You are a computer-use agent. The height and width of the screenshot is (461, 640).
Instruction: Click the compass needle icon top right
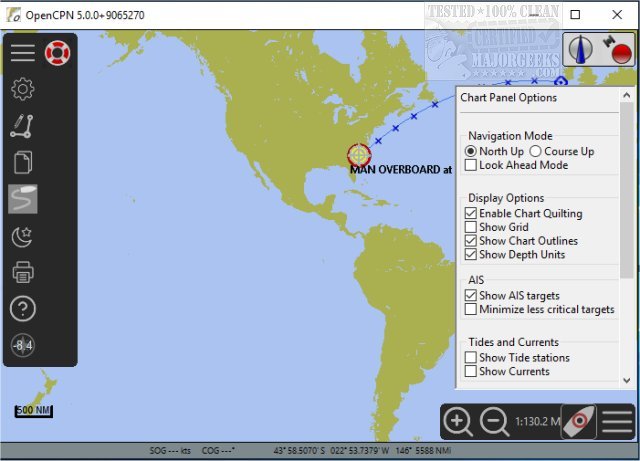[x=581, y=49]
